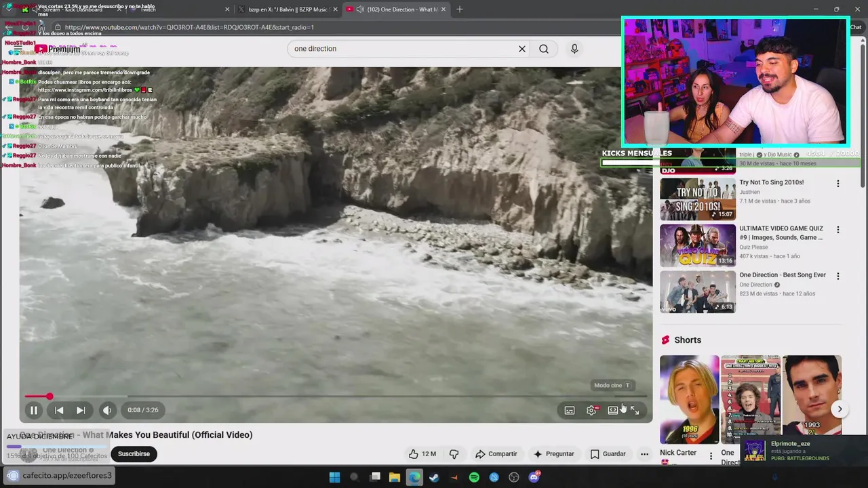Click the Compartir share button
868x488 pixels.
click(496, 454)
